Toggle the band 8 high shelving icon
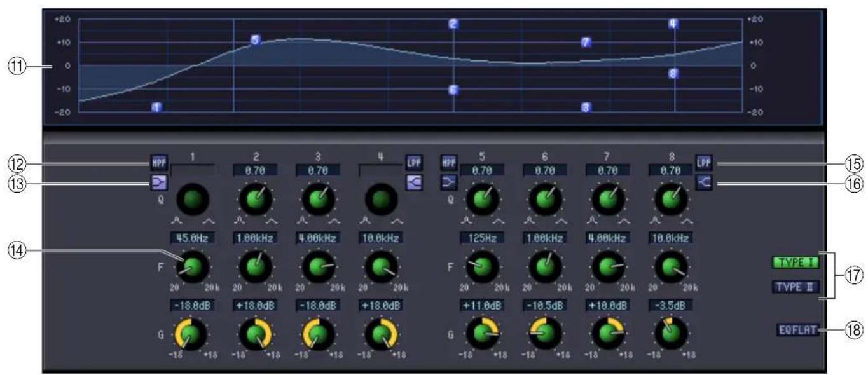This screenshot has height=375, width=868. click(x=703, y=183)
